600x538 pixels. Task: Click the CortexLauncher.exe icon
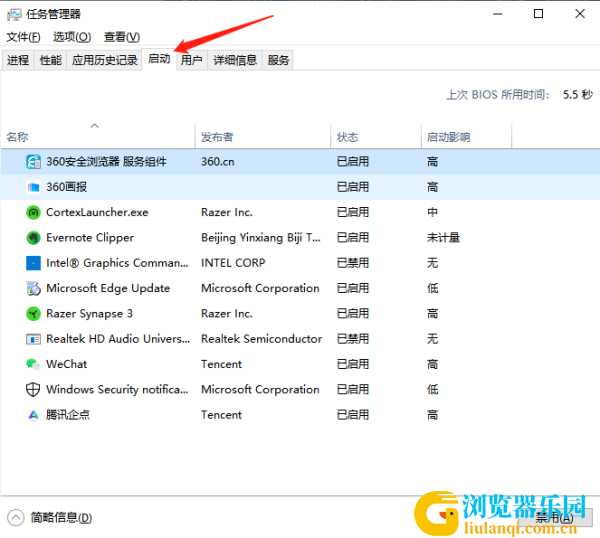pos(33,212)
